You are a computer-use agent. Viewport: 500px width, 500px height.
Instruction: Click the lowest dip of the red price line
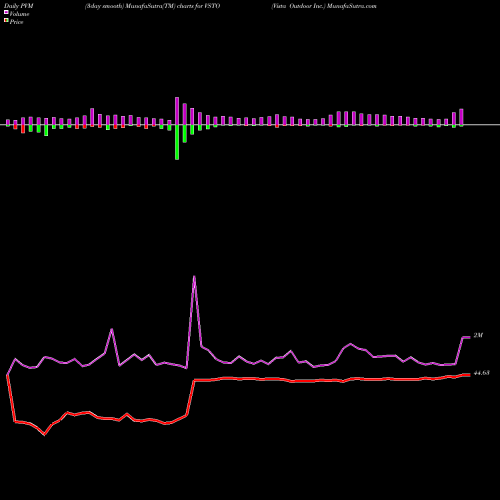45,435
